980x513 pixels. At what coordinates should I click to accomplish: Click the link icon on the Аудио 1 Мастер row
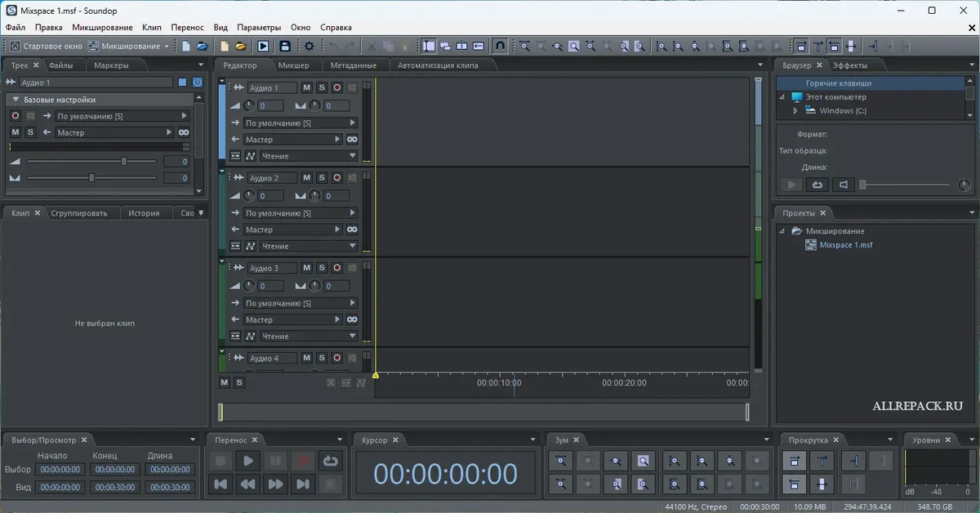(352, 140)
